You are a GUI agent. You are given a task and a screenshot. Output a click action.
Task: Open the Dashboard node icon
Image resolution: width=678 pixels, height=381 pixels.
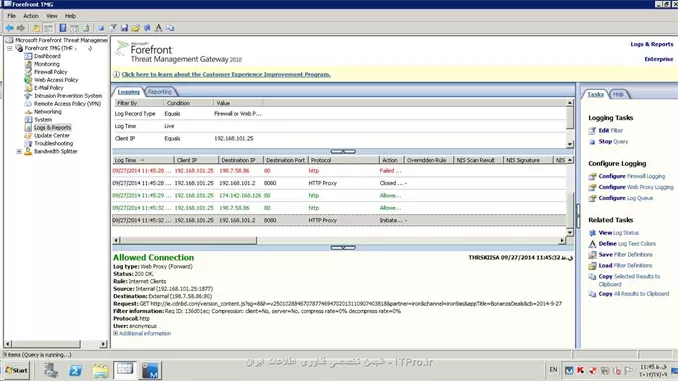(28, 56)
